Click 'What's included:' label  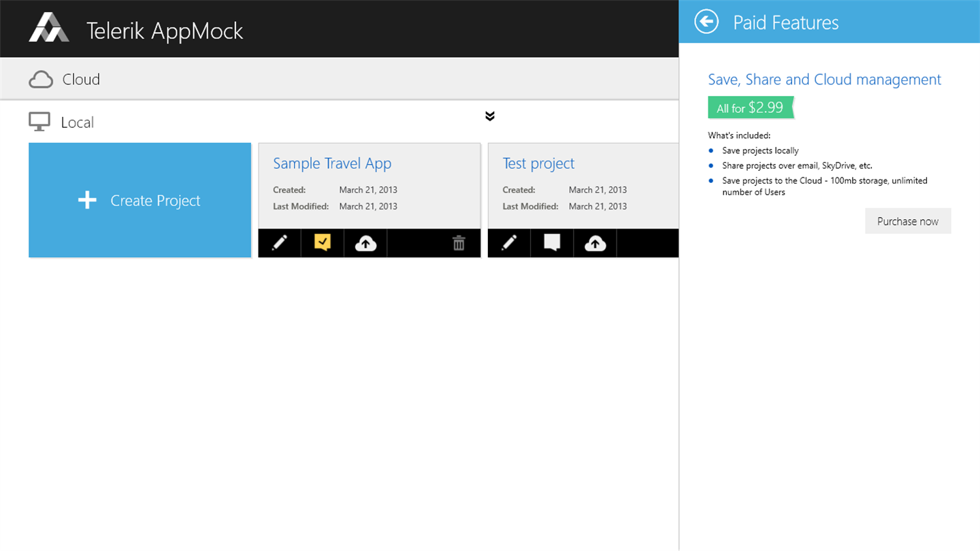739,135
